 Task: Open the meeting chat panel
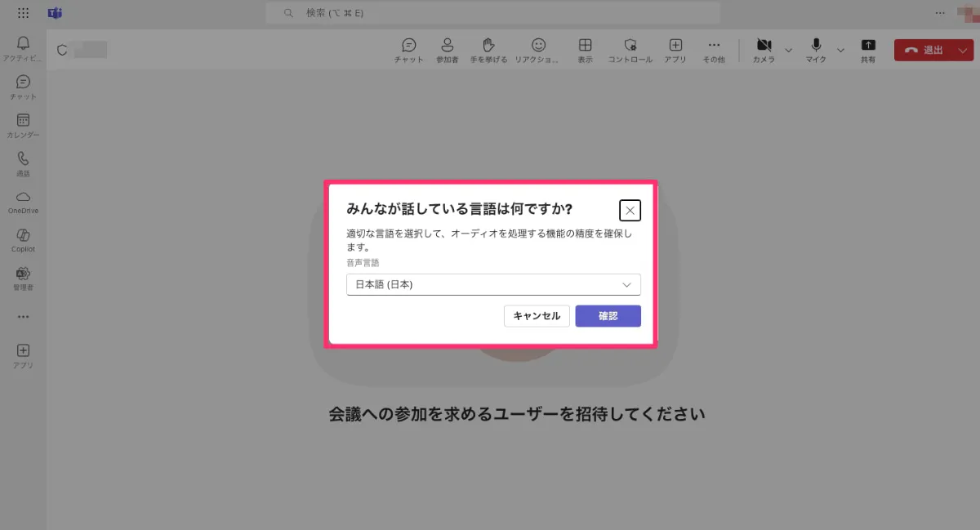pyautogui.click(x=408, y=50)
